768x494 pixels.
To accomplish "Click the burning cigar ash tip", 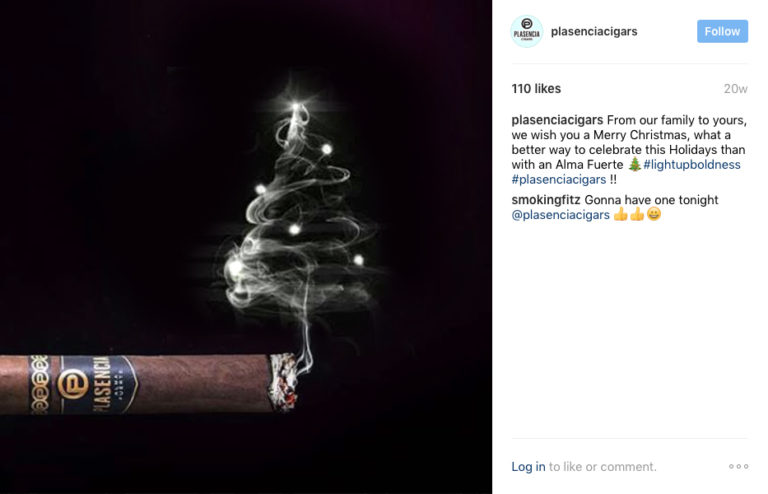I will click(284, 382).
